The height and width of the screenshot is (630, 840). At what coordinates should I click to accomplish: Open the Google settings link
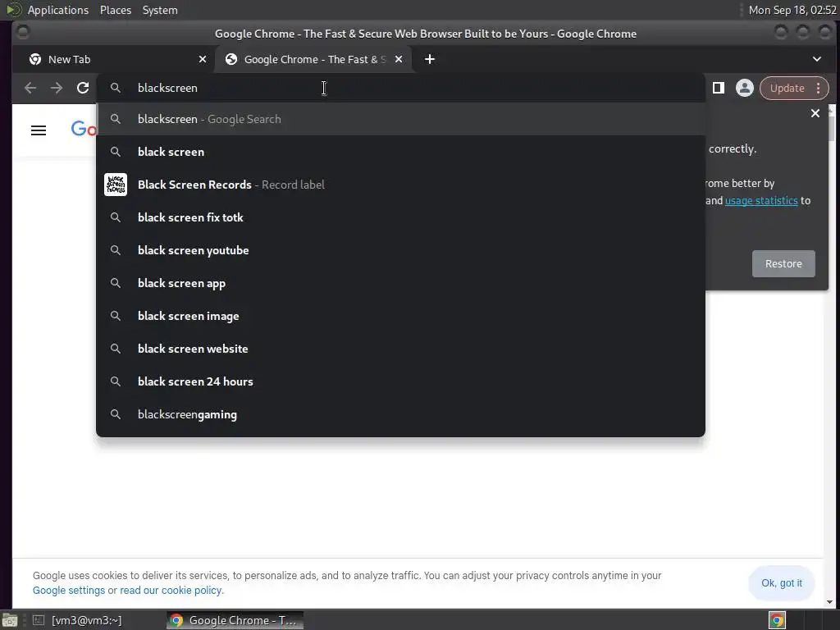(x=69, y=591)
